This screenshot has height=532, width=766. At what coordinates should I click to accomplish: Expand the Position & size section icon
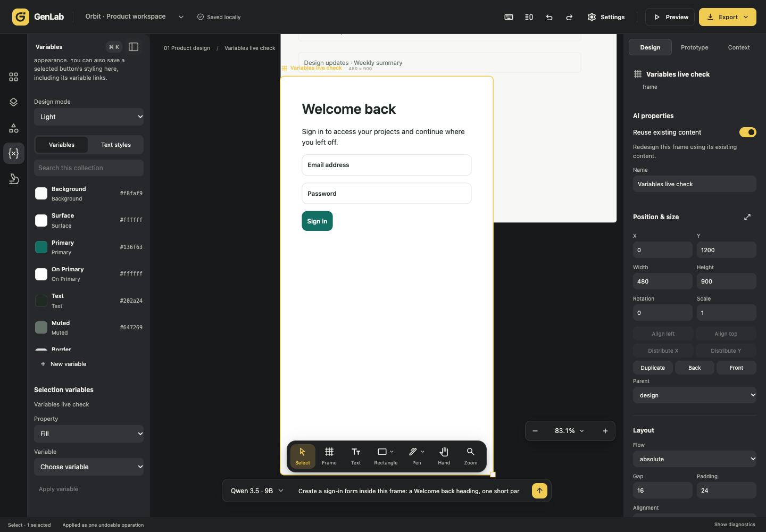(747, 217)
